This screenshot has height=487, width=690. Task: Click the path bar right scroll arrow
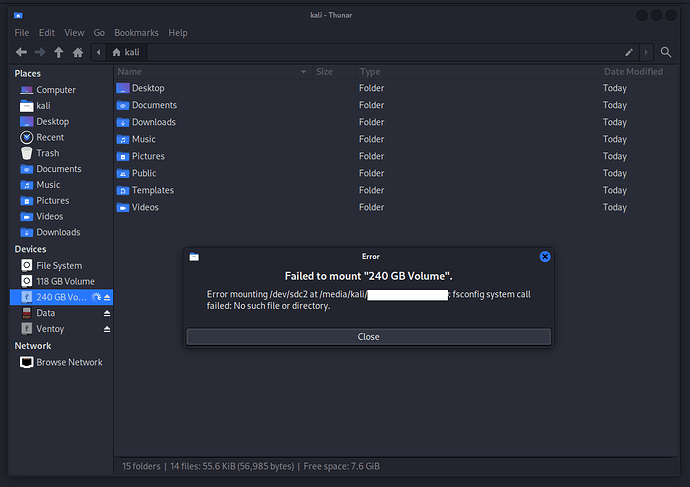tap(646, 52)
